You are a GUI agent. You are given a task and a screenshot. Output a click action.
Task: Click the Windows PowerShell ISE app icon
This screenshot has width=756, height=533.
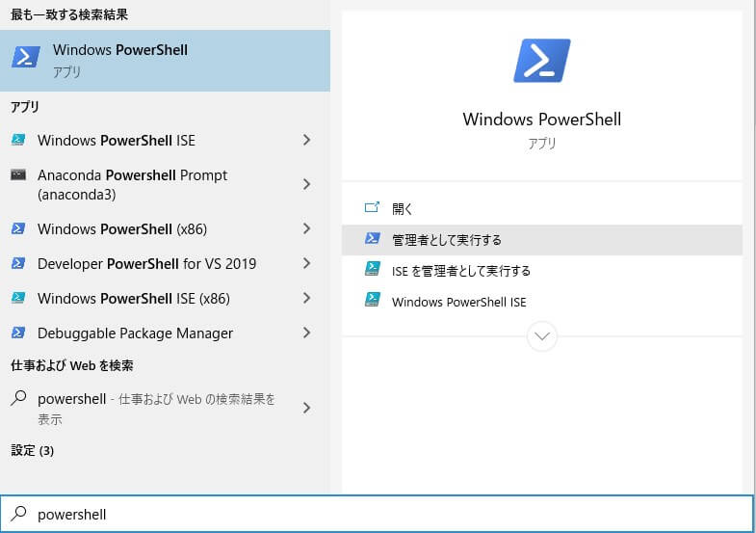point(18,140)
